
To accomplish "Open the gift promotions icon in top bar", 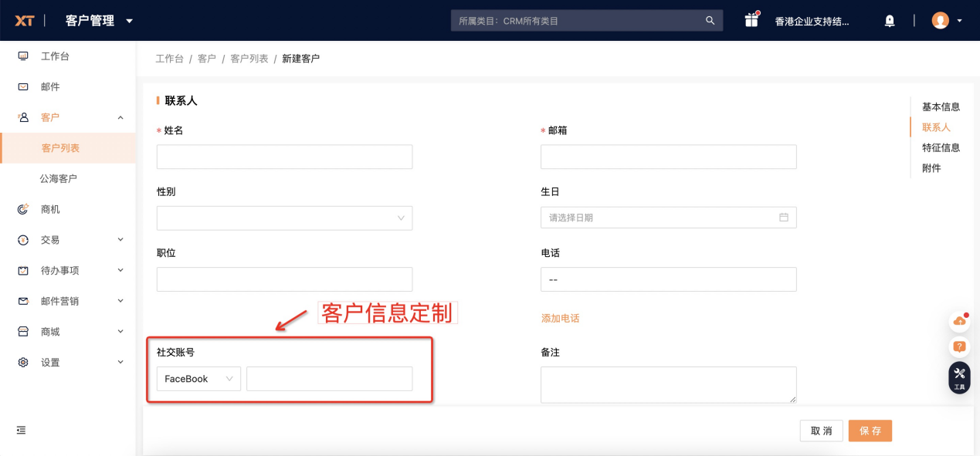I will pyautogui.click(x=750, y=20).
